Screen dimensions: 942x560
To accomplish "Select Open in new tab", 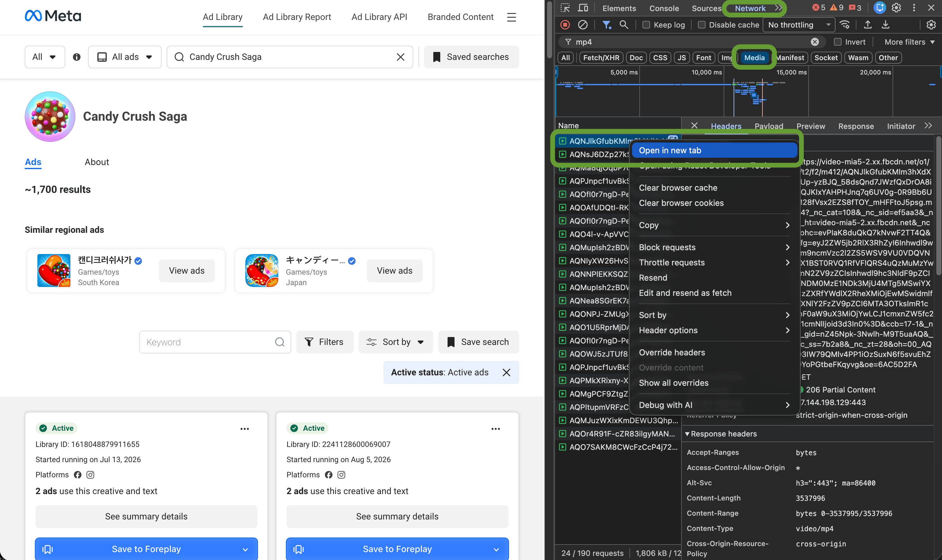I will tap(714, 150).
